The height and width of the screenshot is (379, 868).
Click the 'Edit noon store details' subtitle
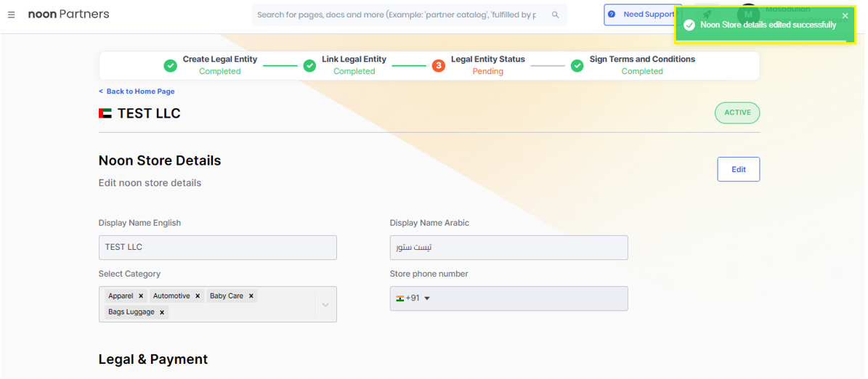[150, 182]
